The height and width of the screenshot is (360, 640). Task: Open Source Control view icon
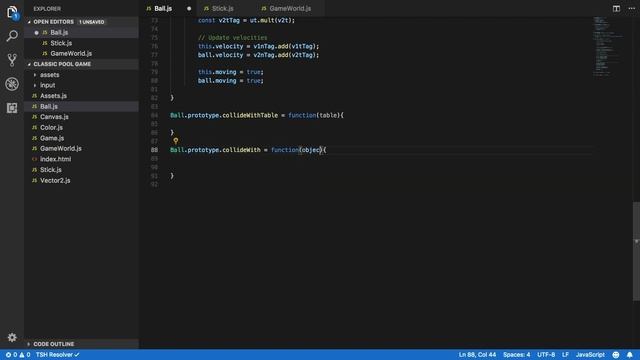(12, 60)
